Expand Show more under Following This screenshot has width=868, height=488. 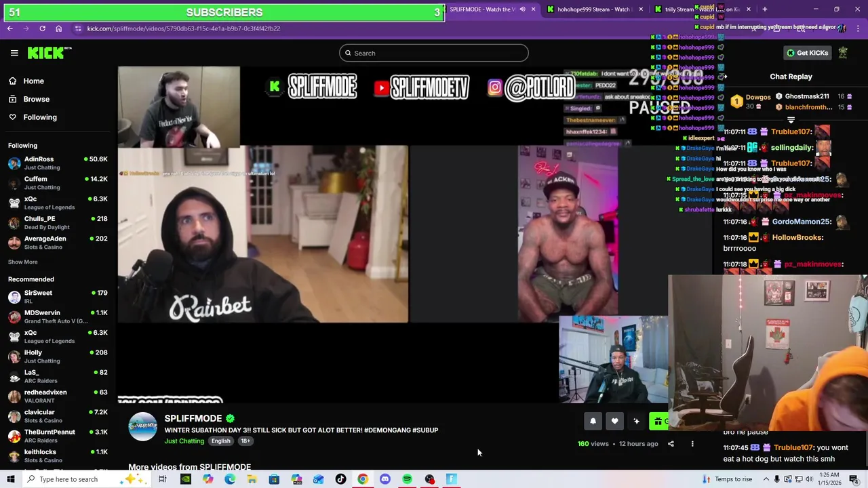[22, 262]
